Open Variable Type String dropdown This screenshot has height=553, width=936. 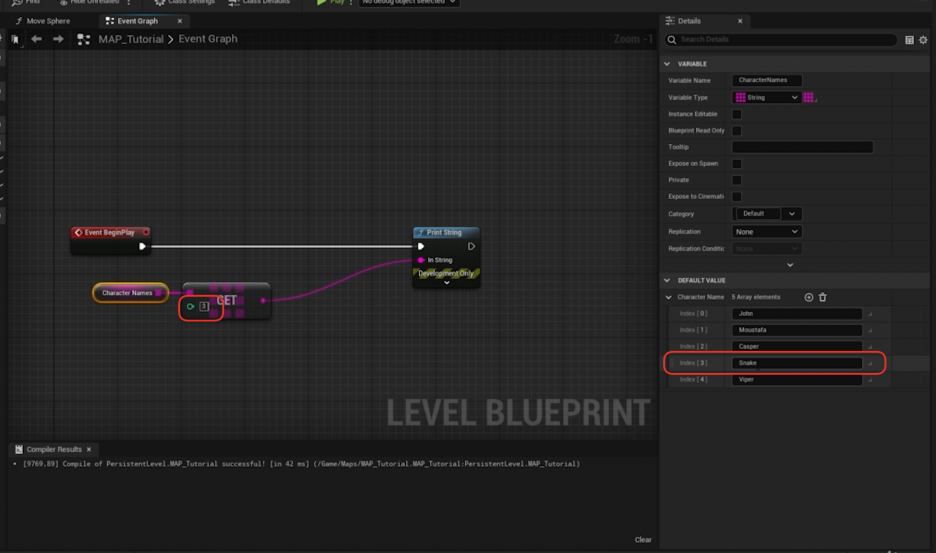pyautogui.click(x=766, y=97)
